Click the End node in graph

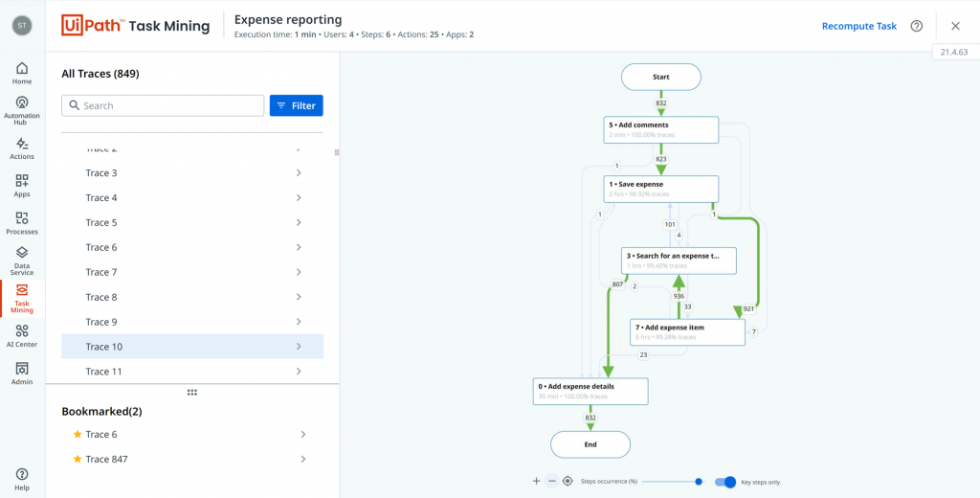click(590, 444)
